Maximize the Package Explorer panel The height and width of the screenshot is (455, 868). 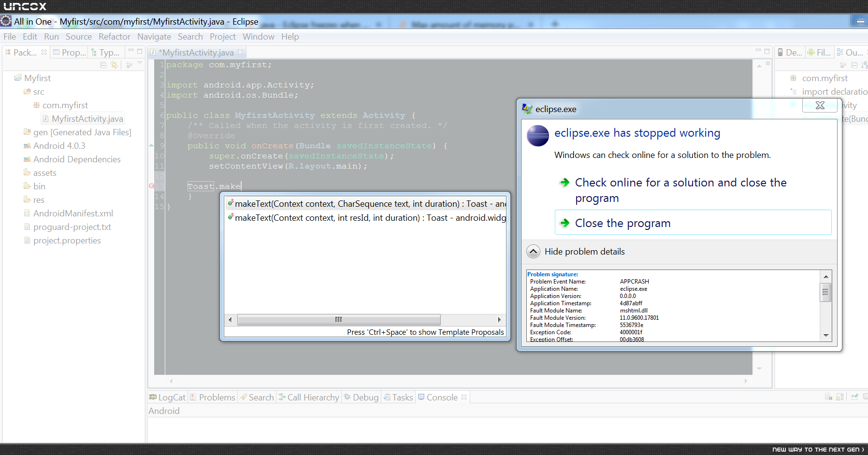point(140,51)
